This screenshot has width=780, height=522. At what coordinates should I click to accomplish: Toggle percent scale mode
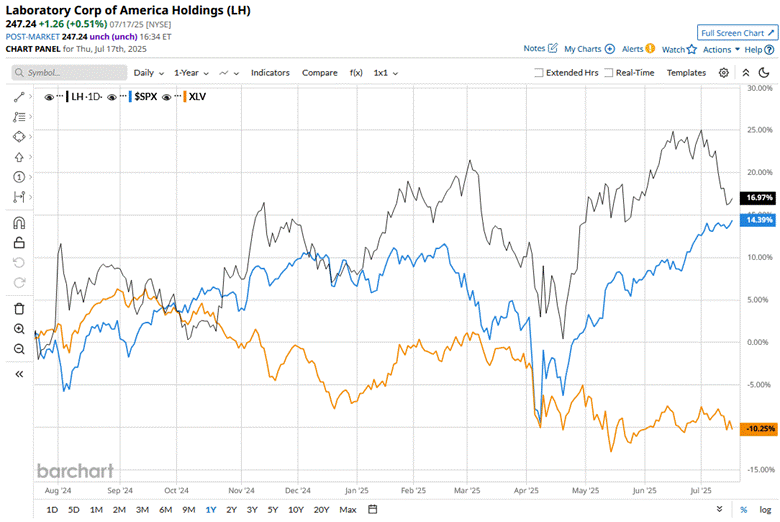[744, 510]
